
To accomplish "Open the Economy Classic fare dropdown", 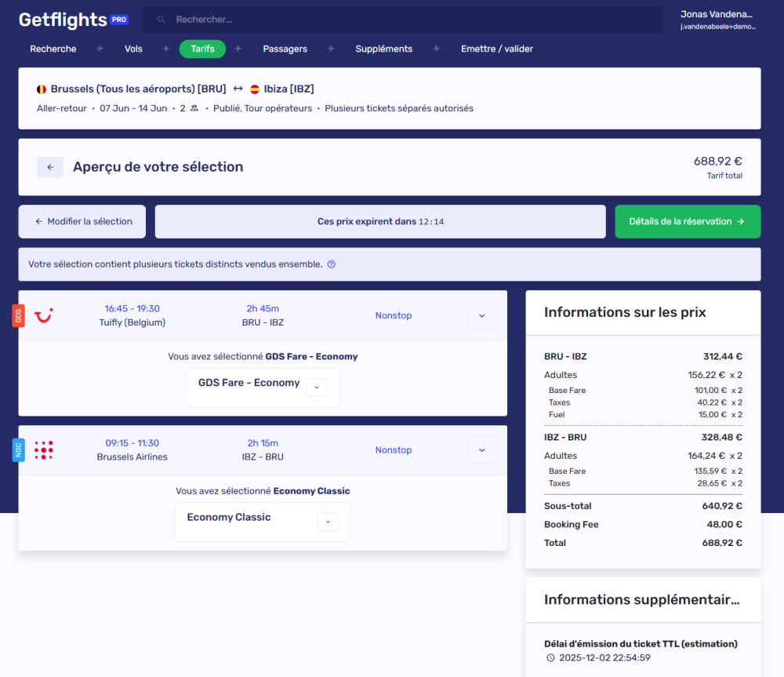I will point(328,522).
